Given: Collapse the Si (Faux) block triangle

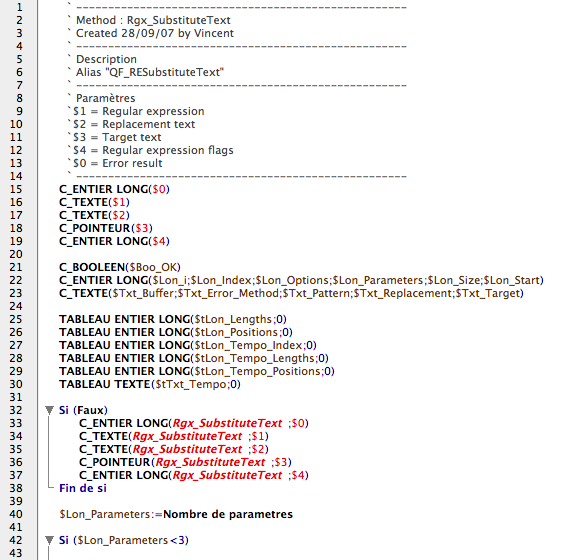Looking at the screenshot, I should coord(49,410).
